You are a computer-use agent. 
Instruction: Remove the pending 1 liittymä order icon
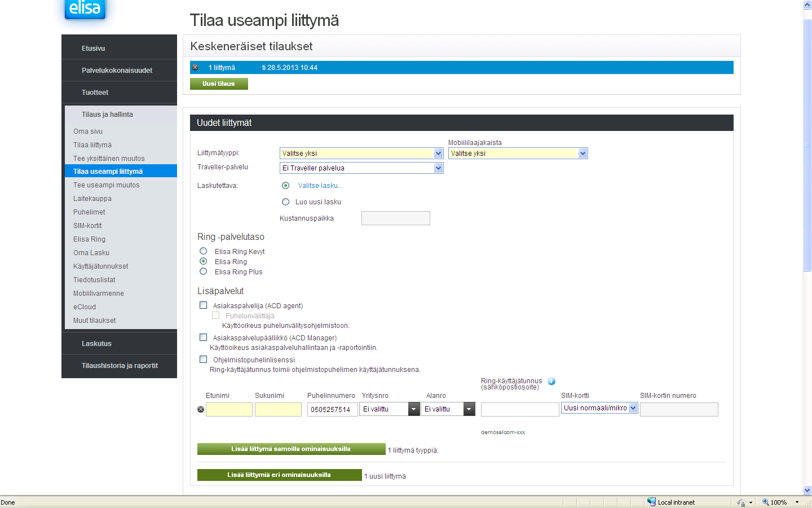(x=195, y=67)
